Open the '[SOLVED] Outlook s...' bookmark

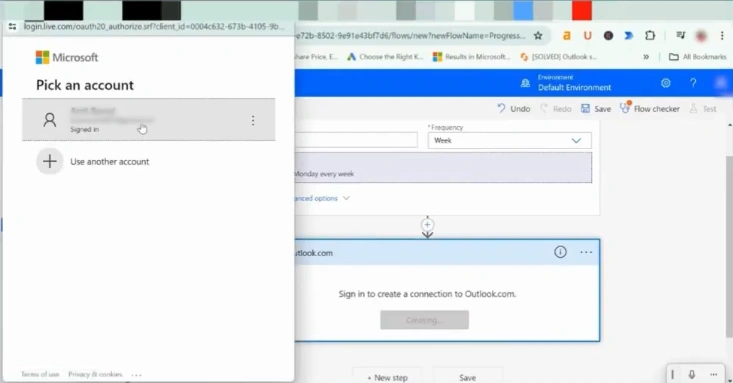tap(559, 57)
